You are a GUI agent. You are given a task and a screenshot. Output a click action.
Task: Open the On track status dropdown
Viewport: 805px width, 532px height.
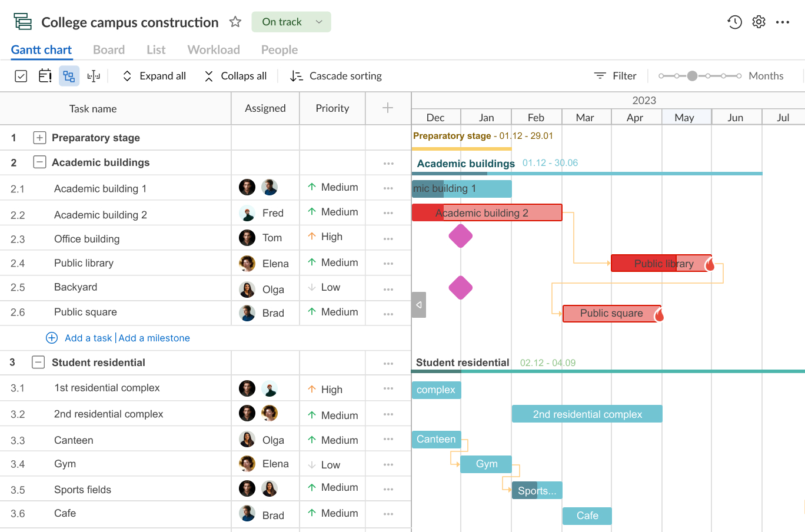(291, 22)
